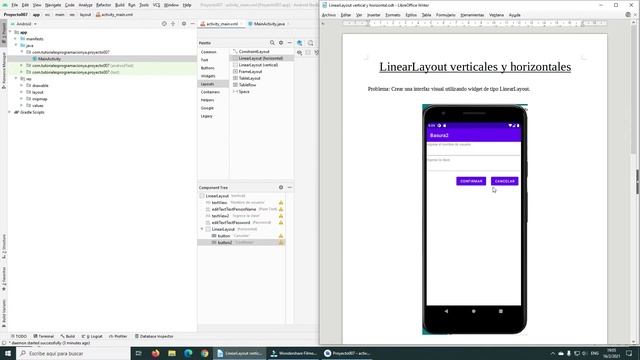
Task: Open the Database Inspector tool window
Action: coord(154,336)
